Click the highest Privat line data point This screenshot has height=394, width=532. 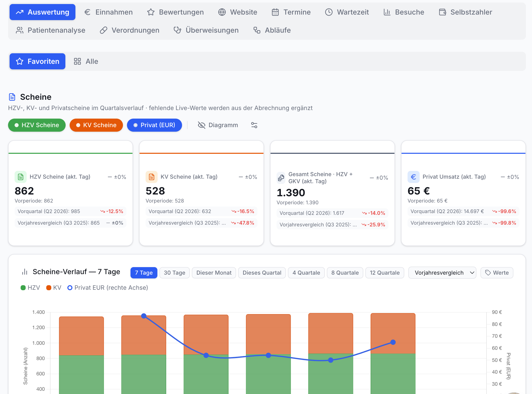(144, 316)
